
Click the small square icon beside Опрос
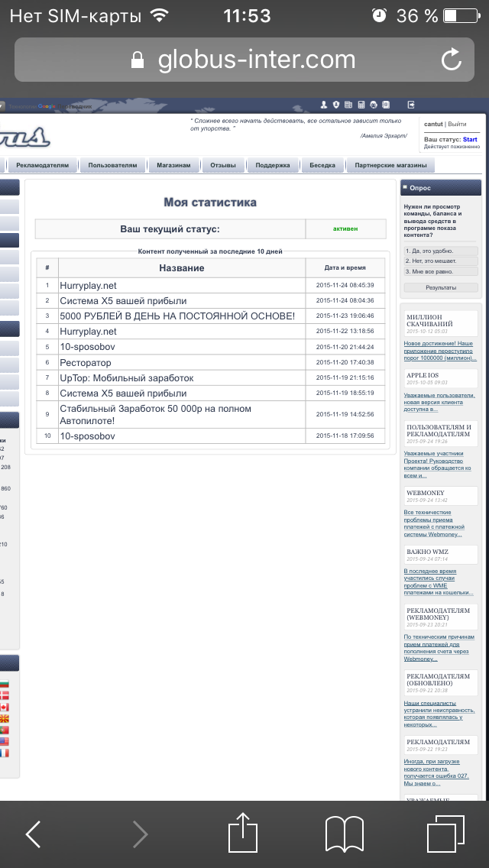coord(405,188)
